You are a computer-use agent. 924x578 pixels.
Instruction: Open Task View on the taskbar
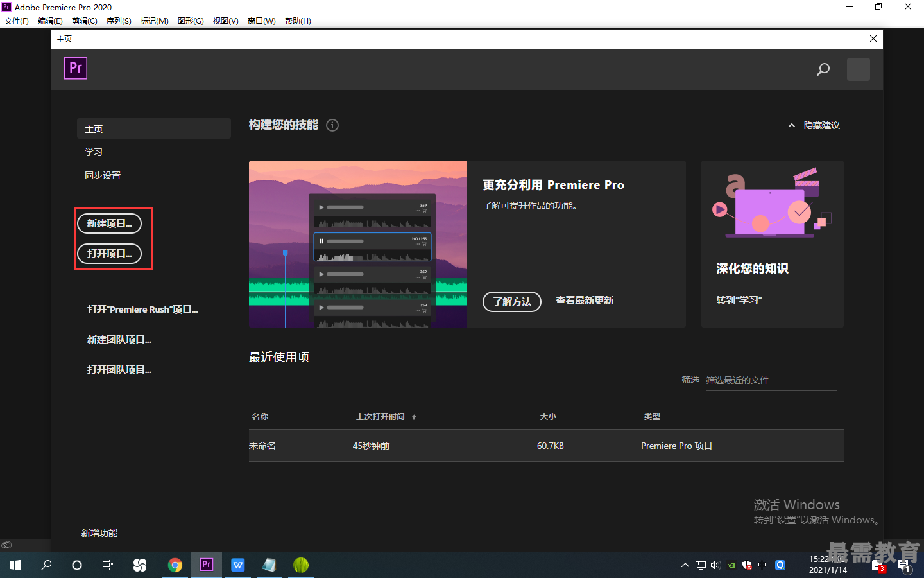point(108,565)
